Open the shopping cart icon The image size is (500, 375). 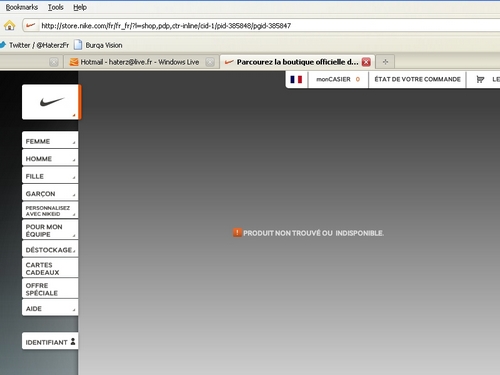pyautogui.click(x=480, y=79)
